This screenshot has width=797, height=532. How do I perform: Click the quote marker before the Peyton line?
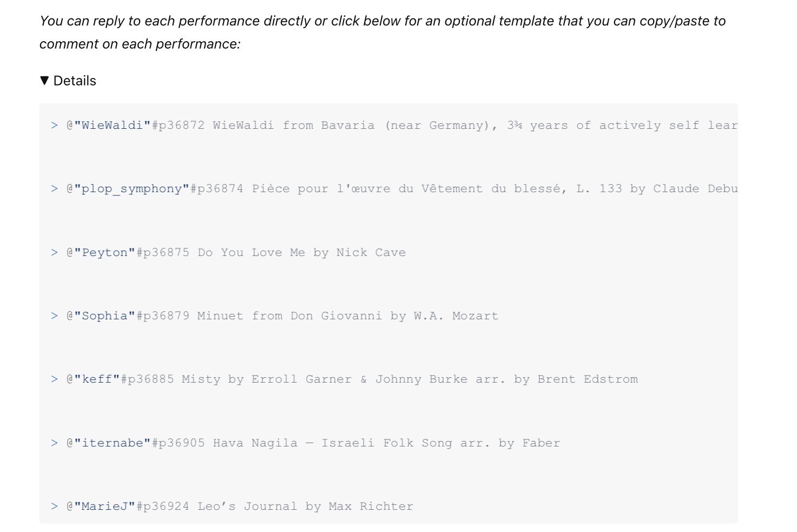coord(54,253)
